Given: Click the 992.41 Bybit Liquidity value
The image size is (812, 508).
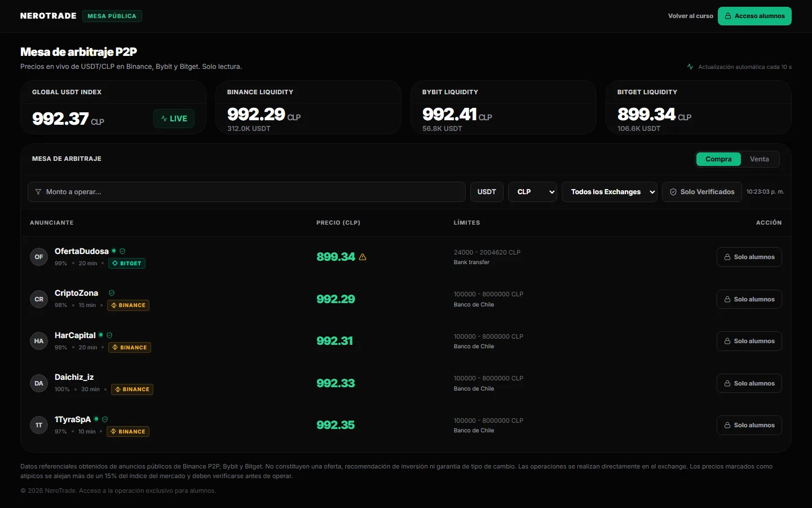Looking at the screenshot, I should point(450,114).
